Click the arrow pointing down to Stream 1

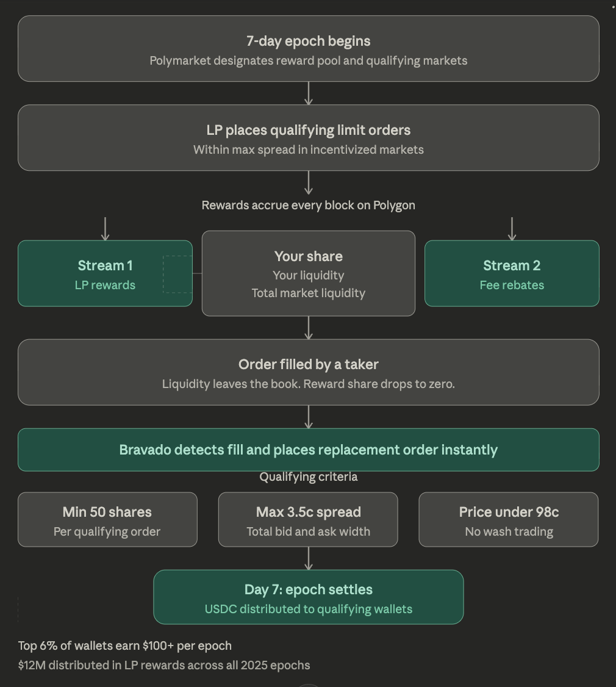(x=106, y=229)
